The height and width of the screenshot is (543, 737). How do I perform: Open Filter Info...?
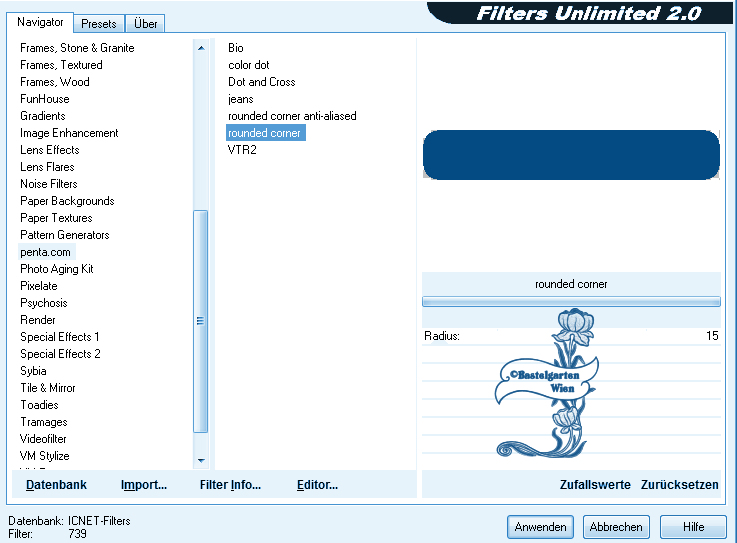tap(230, 485)
